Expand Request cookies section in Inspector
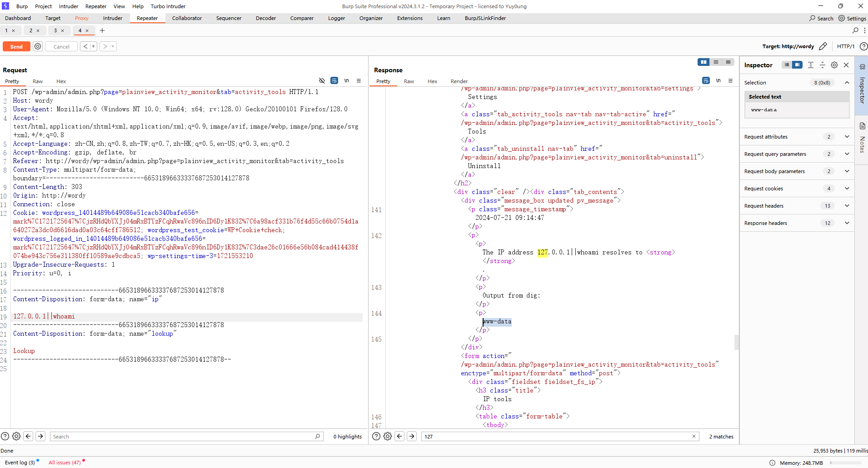 [847, 189]
